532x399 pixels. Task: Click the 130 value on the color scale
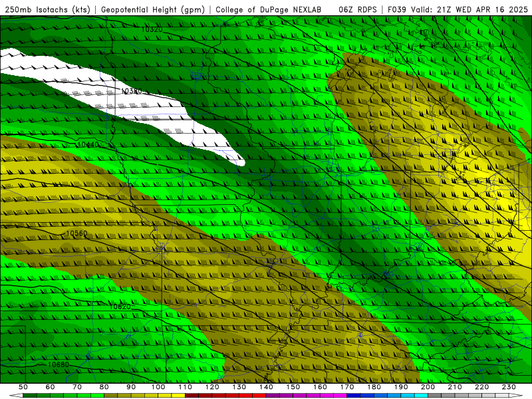point(239,387)
